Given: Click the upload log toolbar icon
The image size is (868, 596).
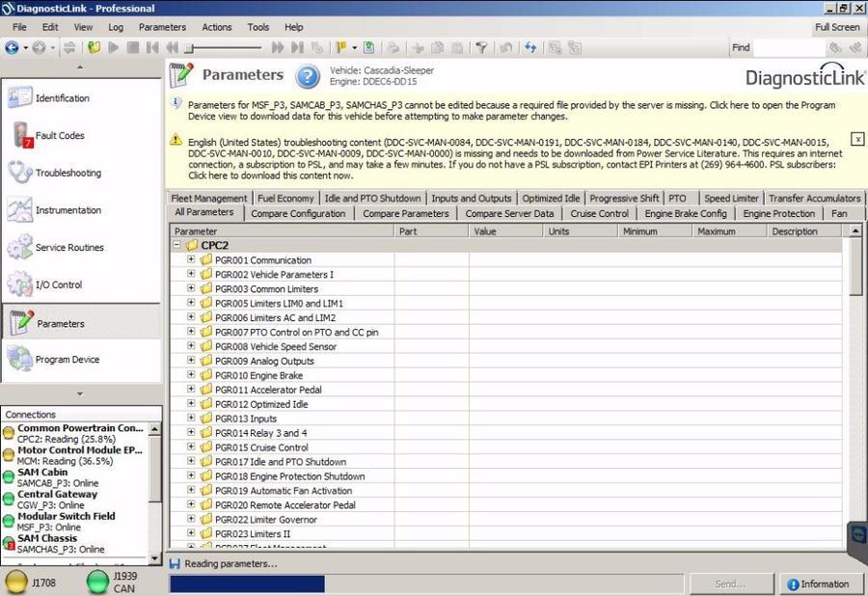Looking at the screenshot, I should tap(368, 48).
